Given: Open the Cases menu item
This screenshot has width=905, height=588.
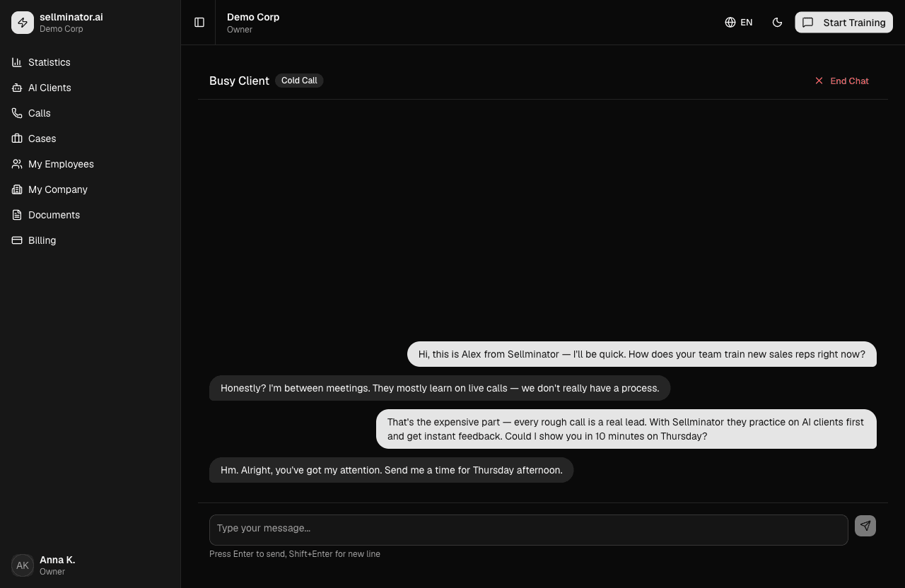Looking at the screenshot, I should [90, 139].
